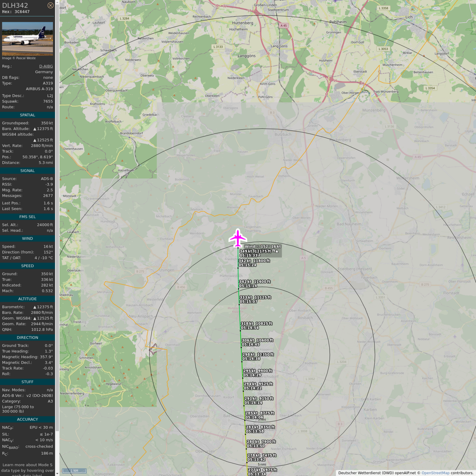Open the Lufthansa A319 aircraft photo
The width and height of the screenshot is (476, 476).
point(27,38)
